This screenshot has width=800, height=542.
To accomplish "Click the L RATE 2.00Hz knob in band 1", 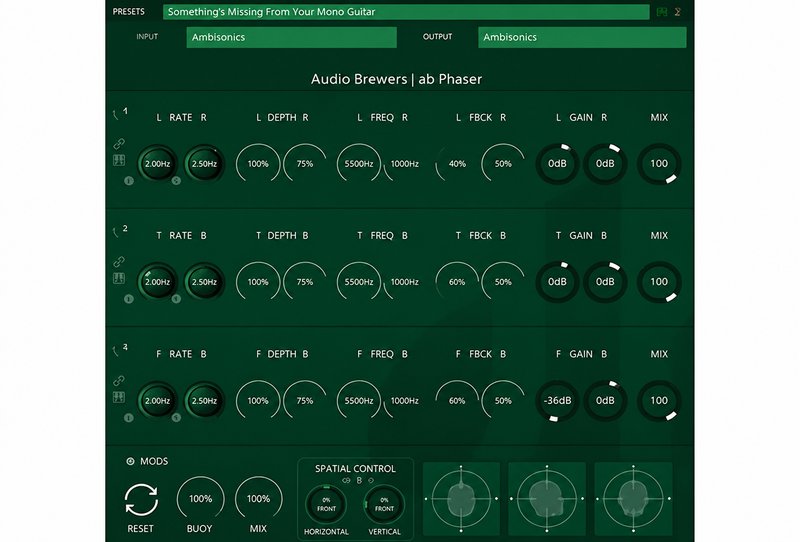I will (x=157, y=164).
